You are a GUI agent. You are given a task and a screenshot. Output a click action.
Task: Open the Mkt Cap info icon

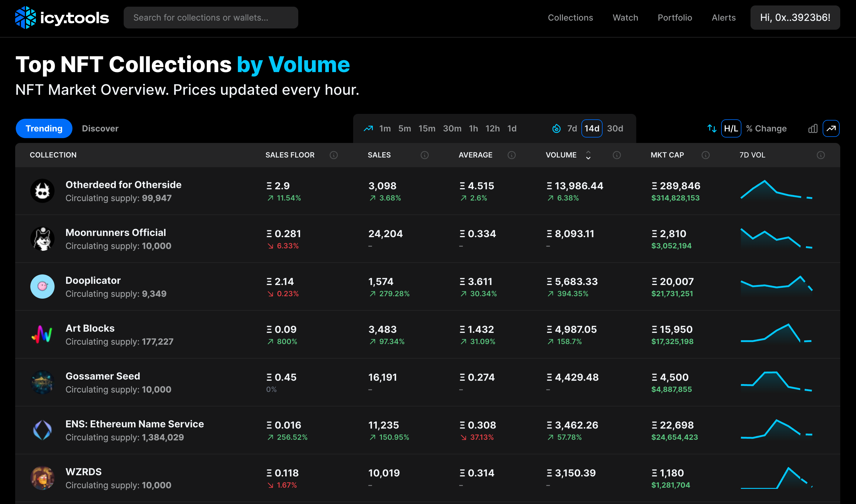(705, 155)
